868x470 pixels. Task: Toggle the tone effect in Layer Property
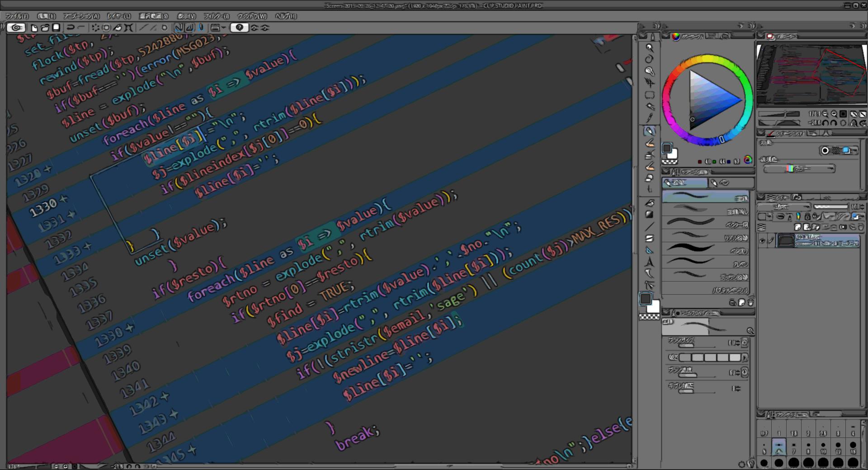(836, 150)
